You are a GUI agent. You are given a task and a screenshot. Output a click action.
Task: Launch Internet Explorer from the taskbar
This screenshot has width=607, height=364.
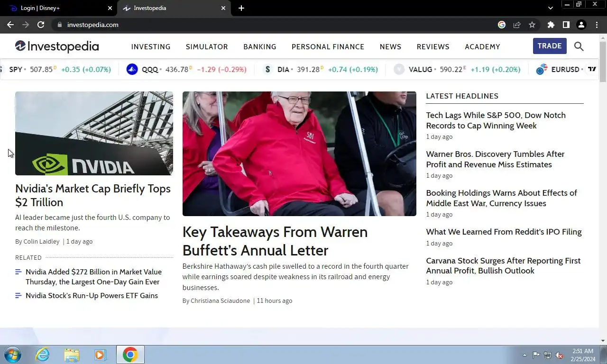click(x=42, y=355)
